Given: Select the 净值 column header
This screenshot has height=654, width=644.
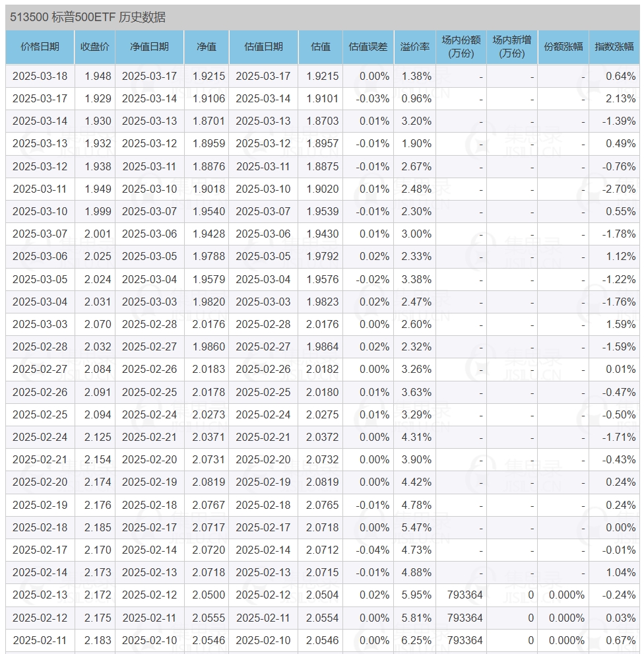Looking at the screenshot, I should [x=207, y=47].
